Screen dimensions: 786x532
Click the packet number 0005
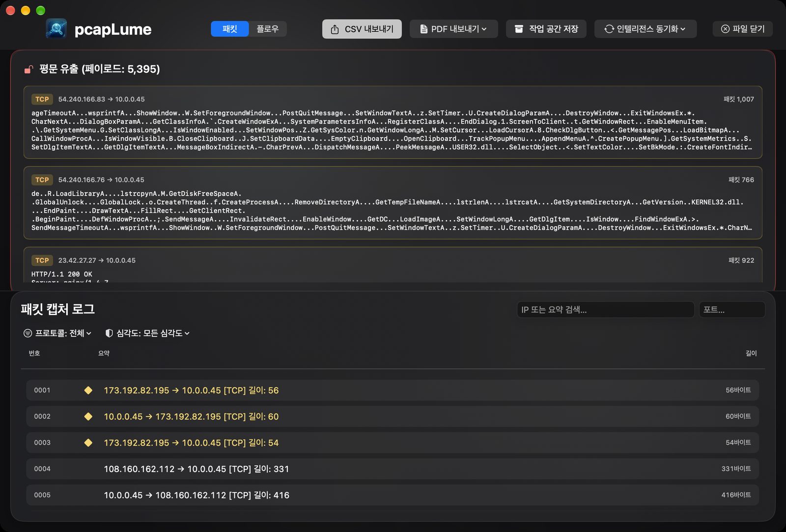click(42, 495)
